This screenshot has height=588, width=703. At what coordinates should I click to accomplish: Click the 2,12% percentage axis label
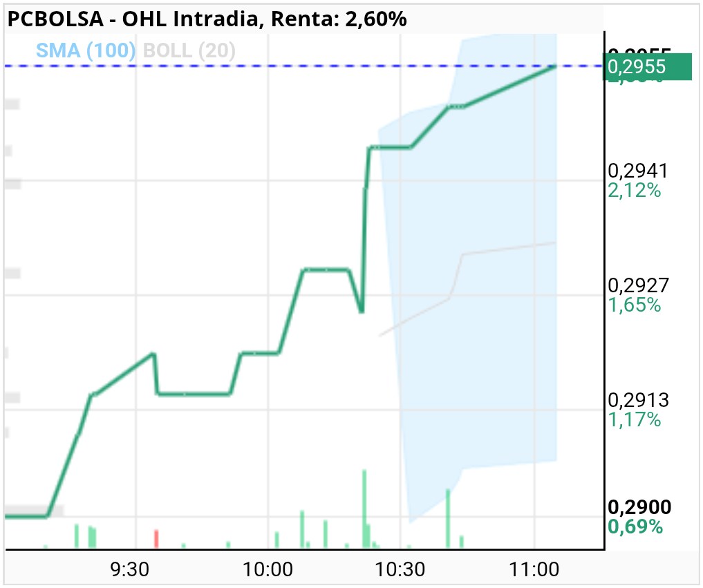click(x=634, y=191)
